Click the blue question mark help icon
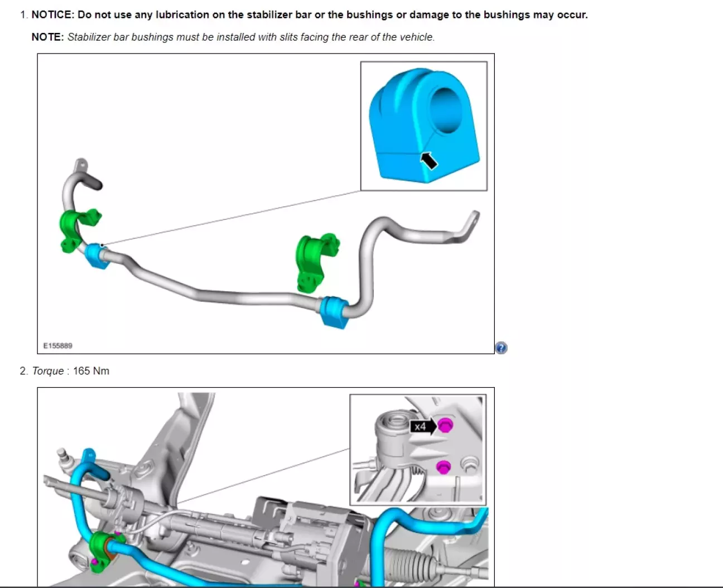 click(x=501, y=348)
